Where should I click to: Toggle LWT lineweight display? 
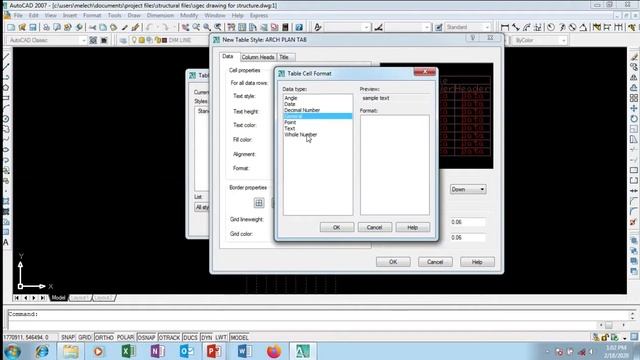pyautogui.click(x=221, y=338)
